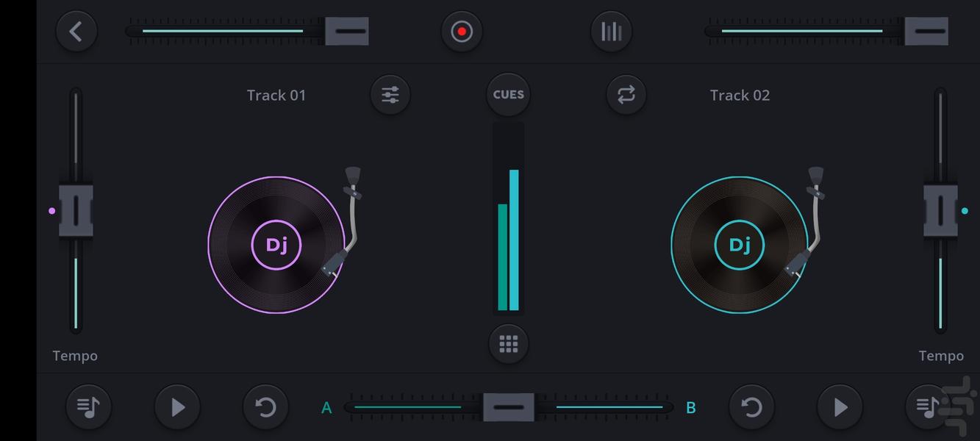Toggle the loop repeat icon
980x441 pixels.
626,95
